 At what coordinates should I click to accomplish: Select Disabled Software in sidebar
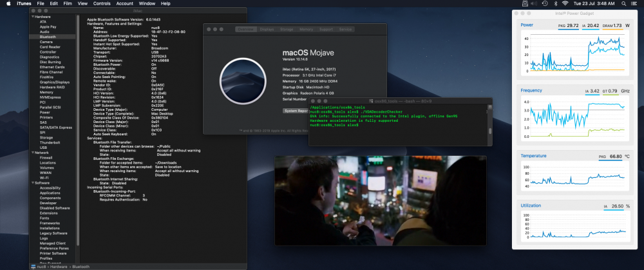point(55,208)
